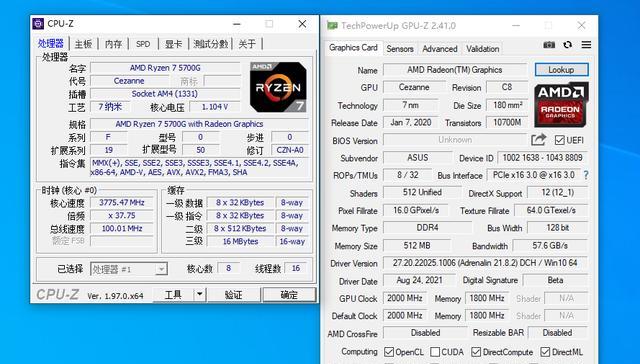This screenshot has width=640, height=364.
Task: Click the Socket AM4 (1331) value
Action: pos(165,94)
